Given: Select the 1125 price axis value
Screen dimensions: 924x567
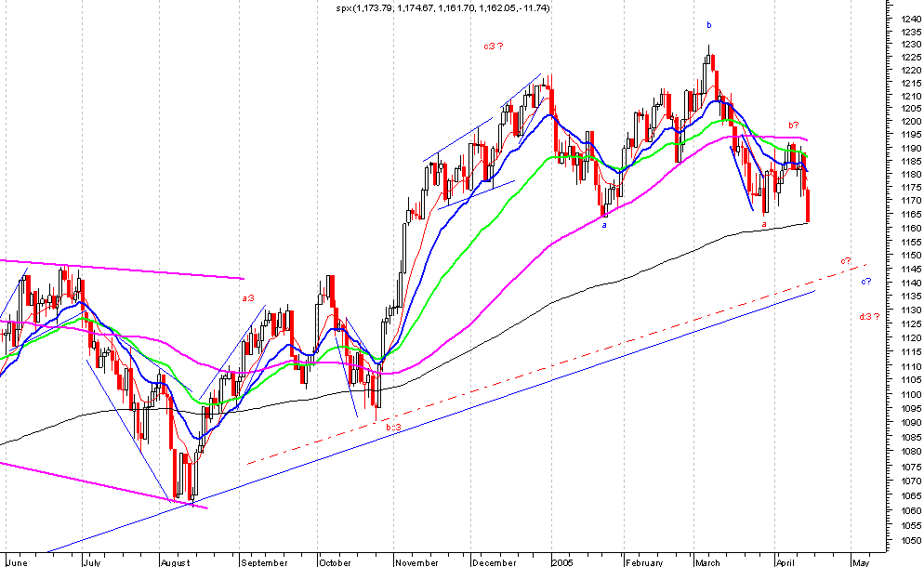Looking at the screenshot, I should coord(911,324).
